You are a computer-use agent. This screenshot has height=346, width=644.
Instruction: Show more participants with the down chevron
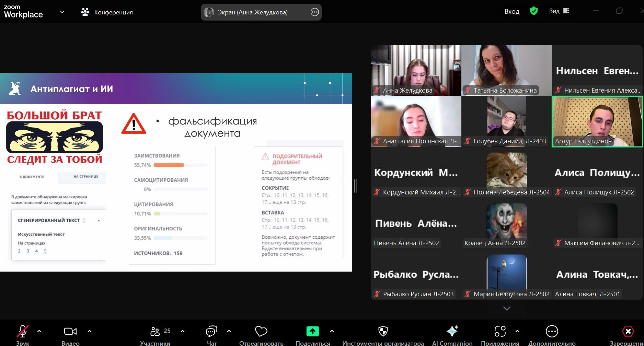tap(507, 309)
